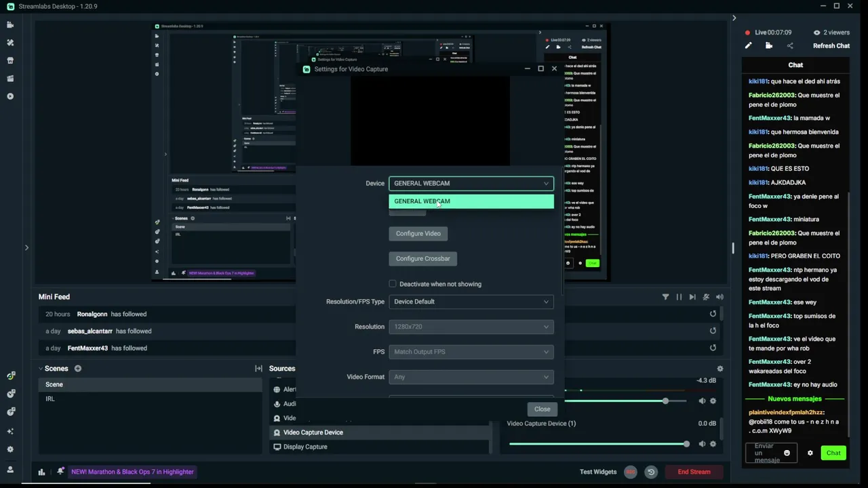Collapse the Scenes panel chevron

pos(41,369)
